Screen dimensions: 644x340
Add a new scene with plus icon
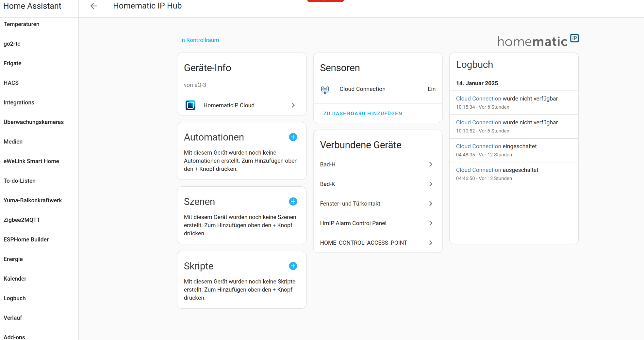(x=293, y=202)
